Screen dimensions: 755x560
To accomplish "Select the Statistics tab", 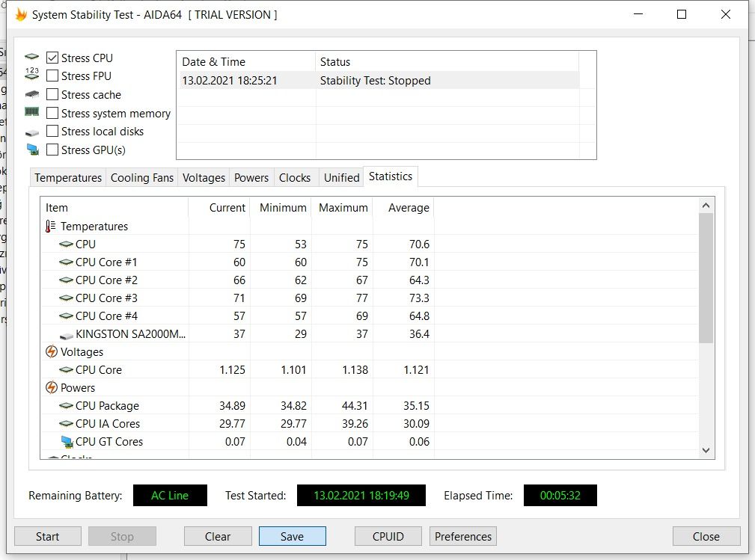I will point(391,176).
